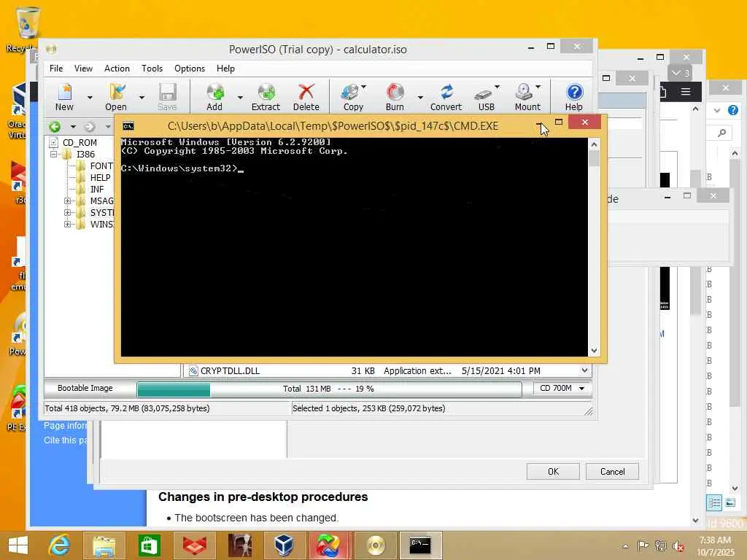Click the grayed Forward navigation arrow

(89, 127)
